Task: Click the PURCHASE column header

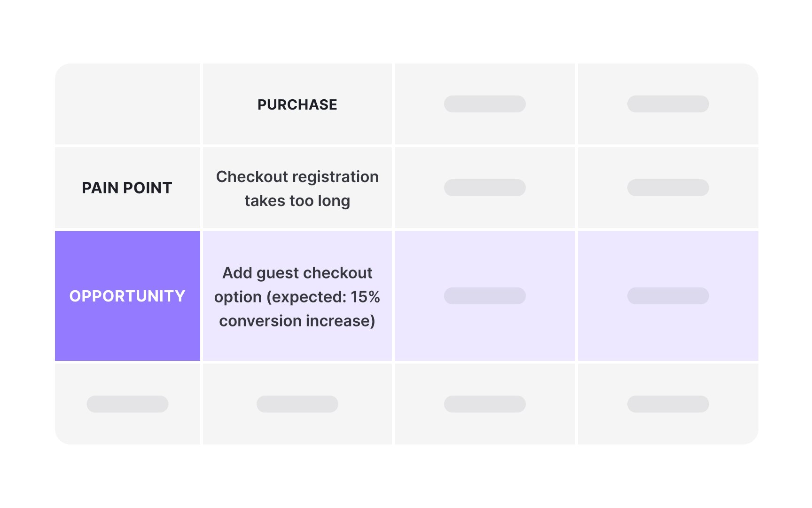Action: pyautogui.click(x=297, y=104)
